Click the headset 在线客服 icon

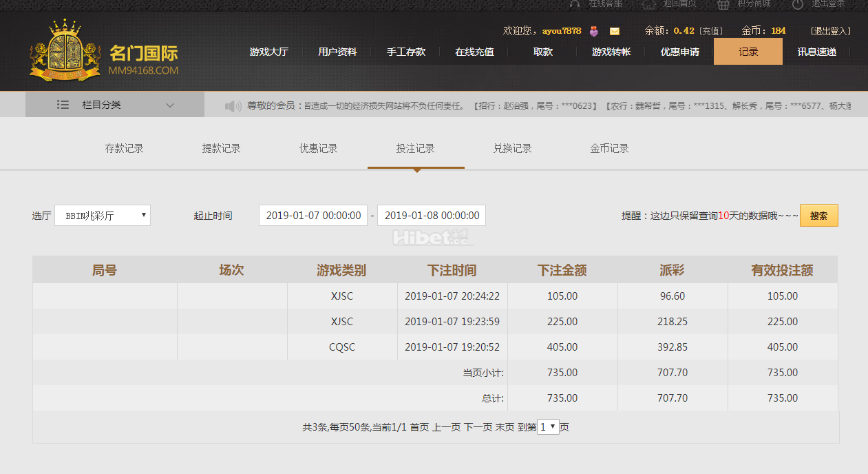tap(575, 4)
